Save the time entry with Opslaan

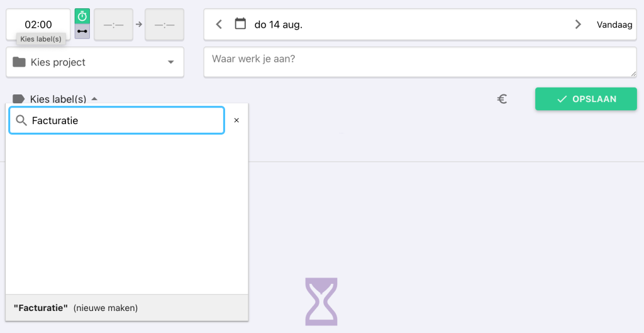[x=586, y=99]
